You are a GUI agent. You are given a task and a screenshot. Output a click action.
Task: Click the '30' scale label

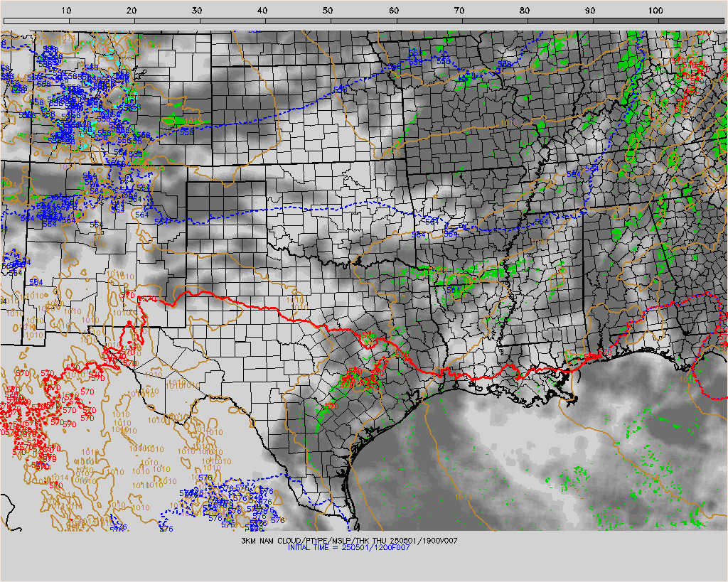[x=197, y=10]
